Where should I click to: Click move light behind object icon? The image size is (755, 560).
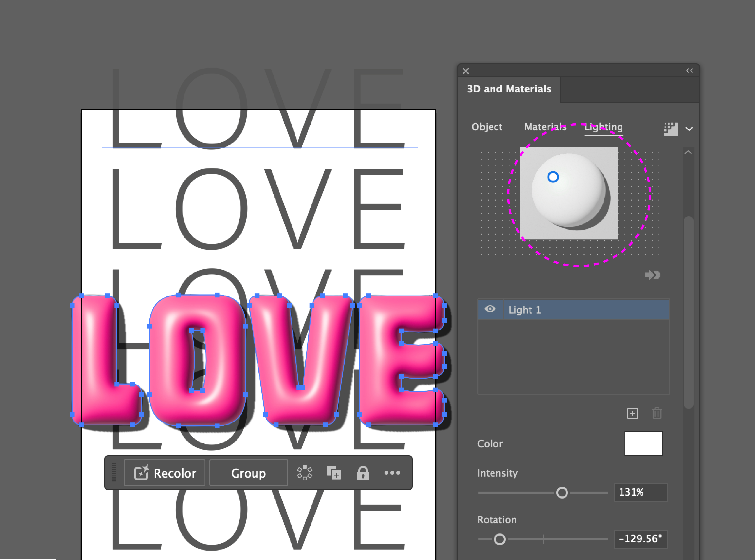point(652,275)
